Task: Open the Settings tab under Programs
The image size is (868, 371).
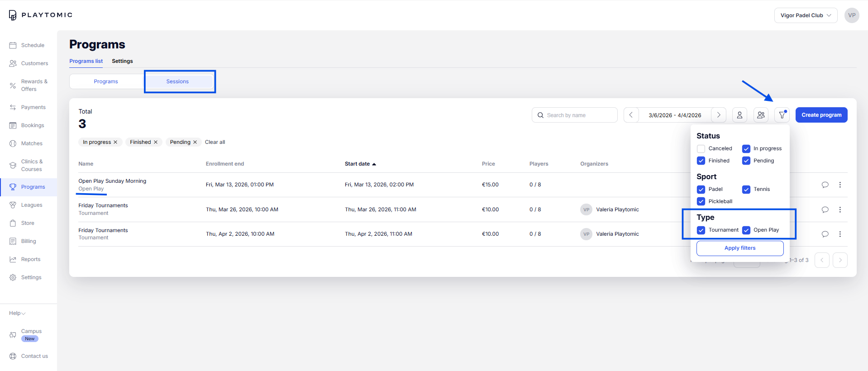Action: (x=122, y=61)
